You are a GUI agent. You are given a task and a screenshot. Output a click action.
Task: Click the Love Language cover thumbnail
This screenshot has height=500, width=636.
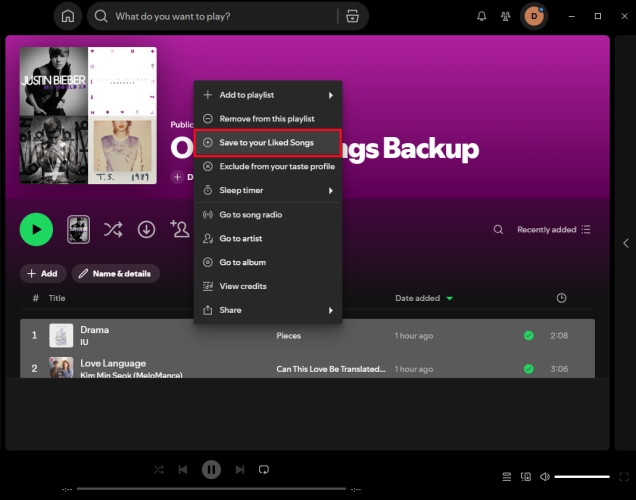point(61,367)
